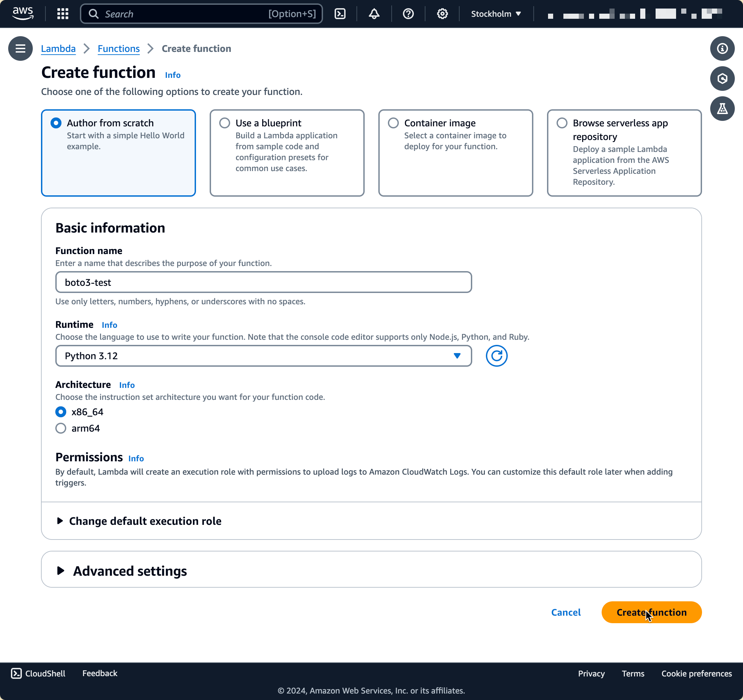Image resolution: width=743 pixels, height=700 pixels.
Task: Open the side navigation hamburger menu
Action: click(x=20, y=48)
